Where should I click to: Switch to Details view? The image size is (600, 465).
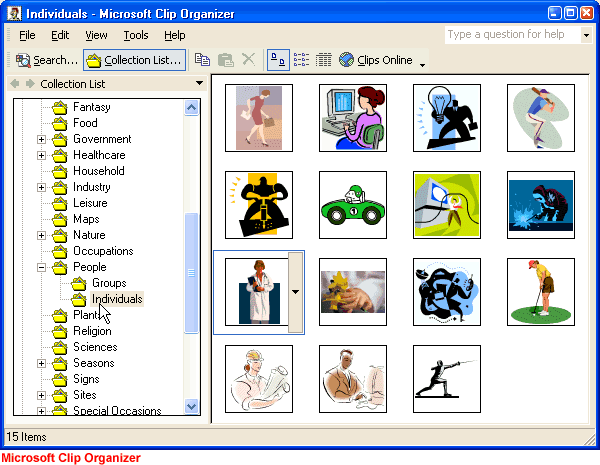click(324, 60)
